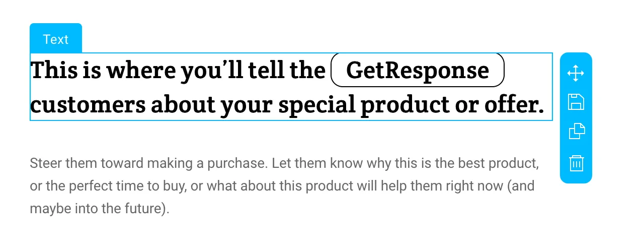Duplicate the text block with copy icon
Screen dimensions: 644x251
tap(577, 131)
